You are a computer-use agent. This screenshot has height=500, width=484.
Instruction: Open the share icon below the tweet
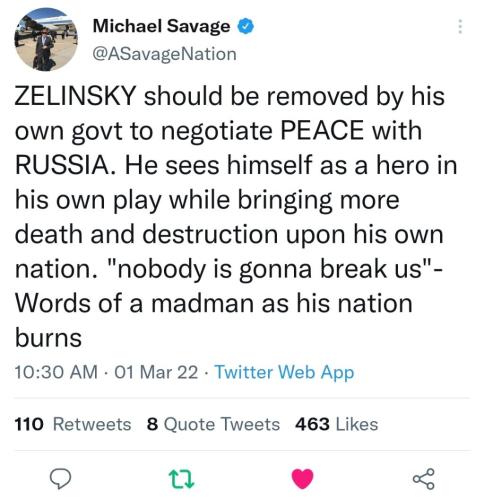tap(424, 479)
